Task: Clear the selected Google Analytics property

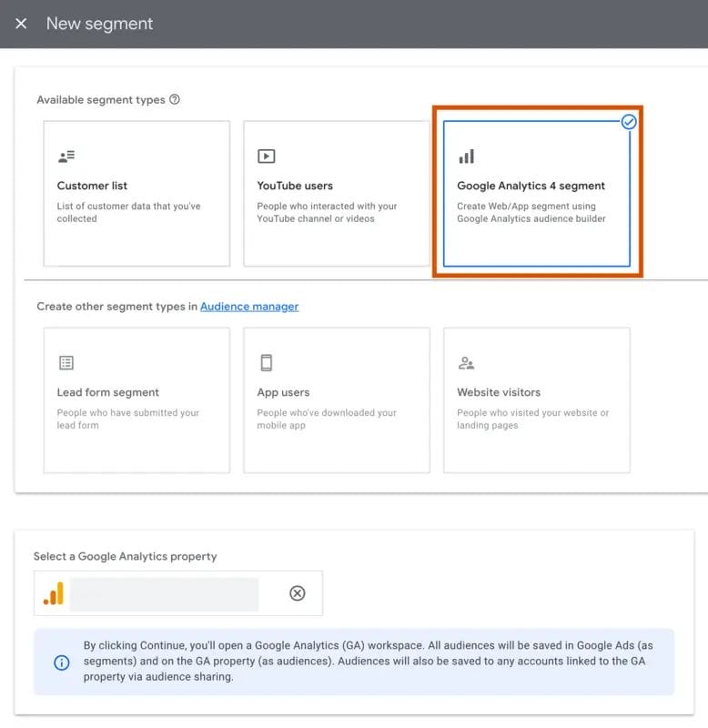Action: point(297,593)
